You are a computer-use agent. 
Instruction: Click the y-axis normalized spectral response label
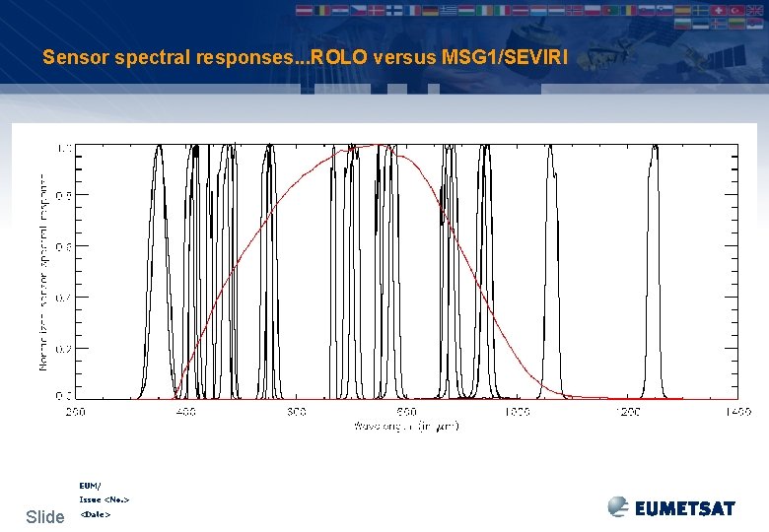(x=44, y=272)
